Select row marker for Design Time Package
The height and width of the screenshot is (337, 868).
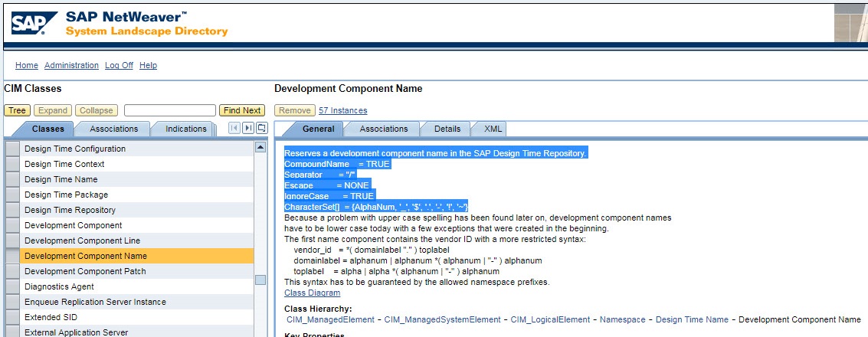[12, 195]
